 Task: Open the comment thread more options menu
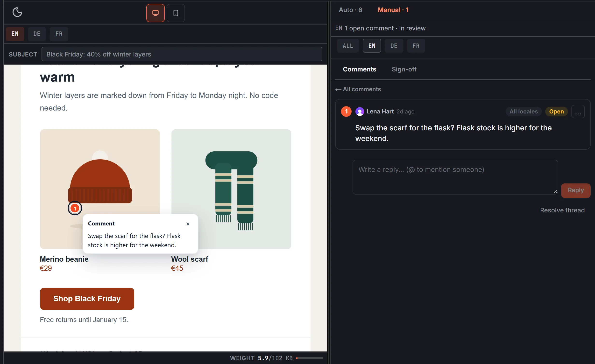tap(578, 112)
